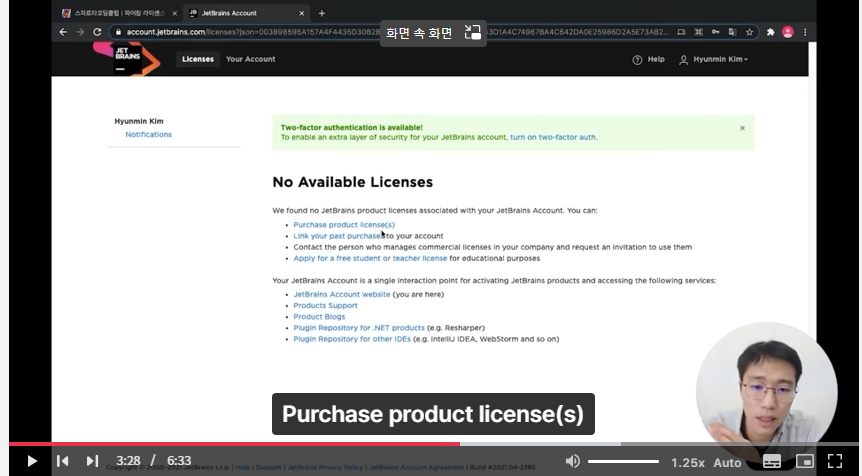Open Product Blogs link

coord(319,317)
